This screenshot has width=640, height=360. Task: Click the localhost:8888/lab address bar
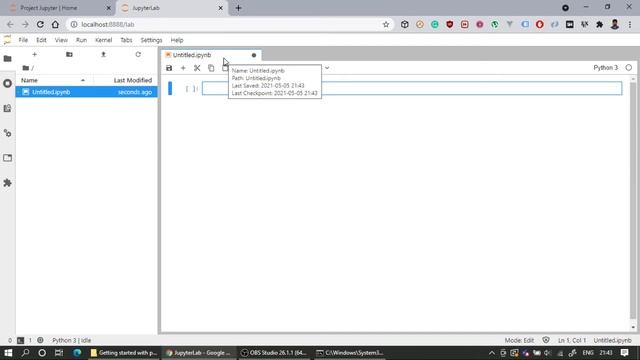pyautogui.click(x=229, y=24)
